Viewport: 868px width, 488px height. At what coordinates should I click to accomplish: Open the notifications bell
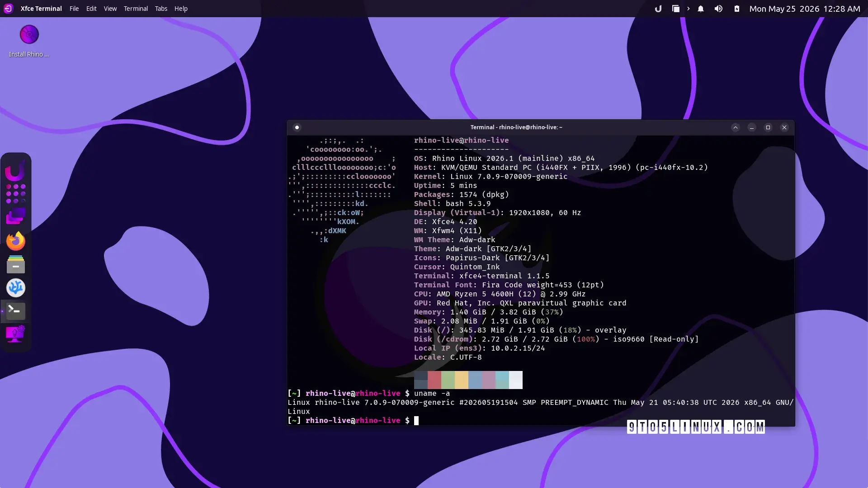tap(701, 9)
